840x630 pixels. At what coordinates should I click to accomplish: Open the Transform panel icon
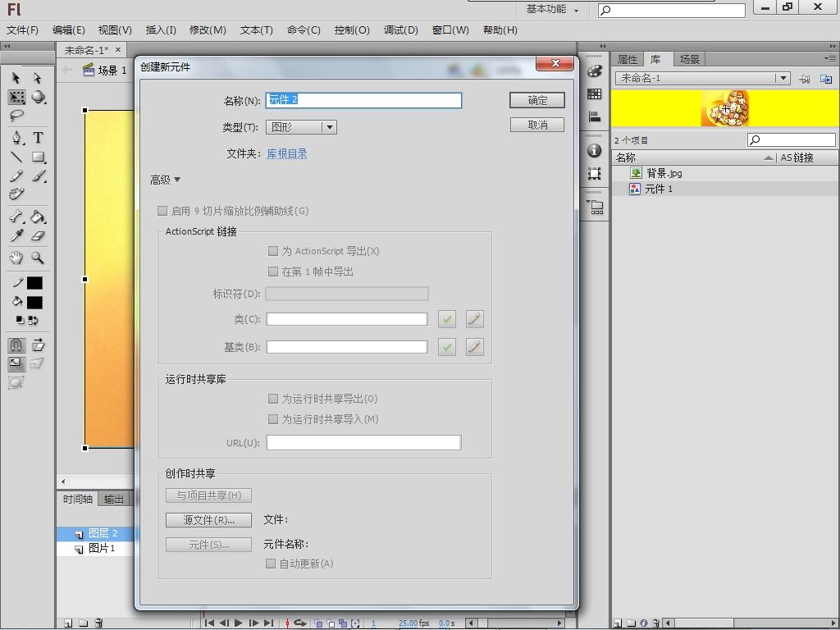(x=594, y=174)
